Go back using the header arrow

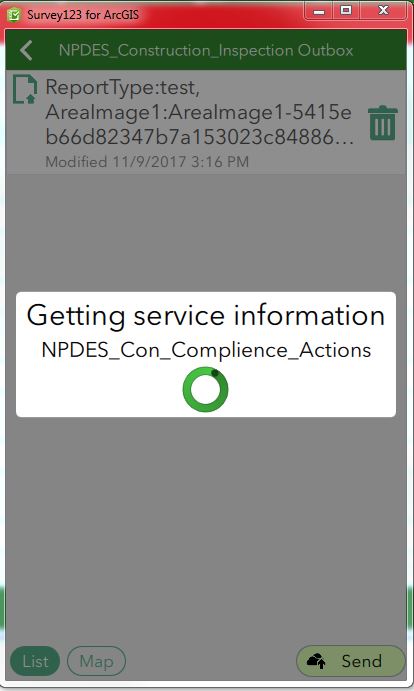pyautogui.click(x=26, y=50)
